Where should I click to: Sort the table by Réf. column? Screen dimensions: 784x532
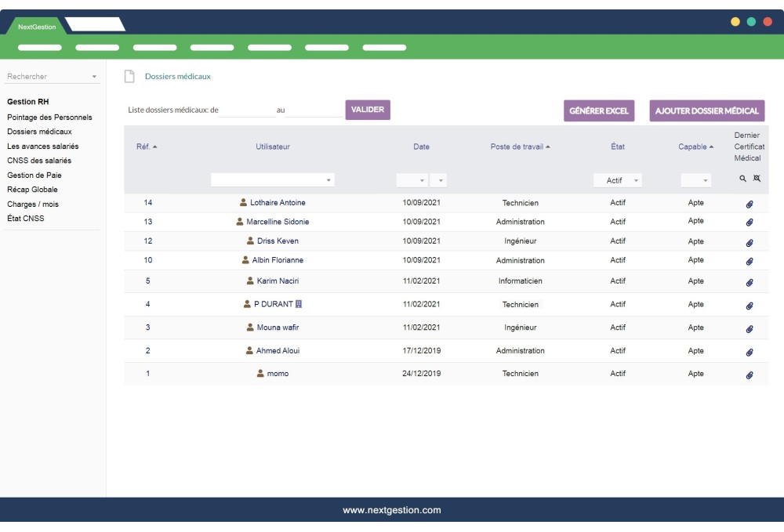147,147
